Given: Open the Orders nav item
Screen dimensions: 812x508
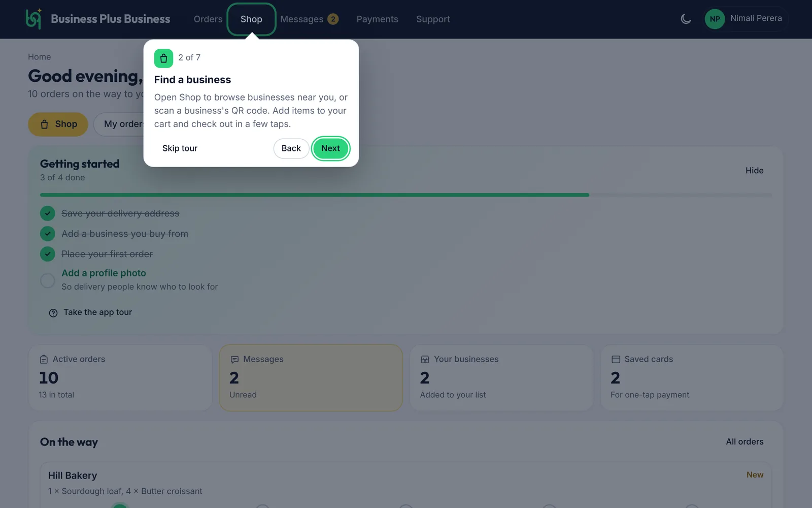Looking at the screenshot, I should click(208, 19).
